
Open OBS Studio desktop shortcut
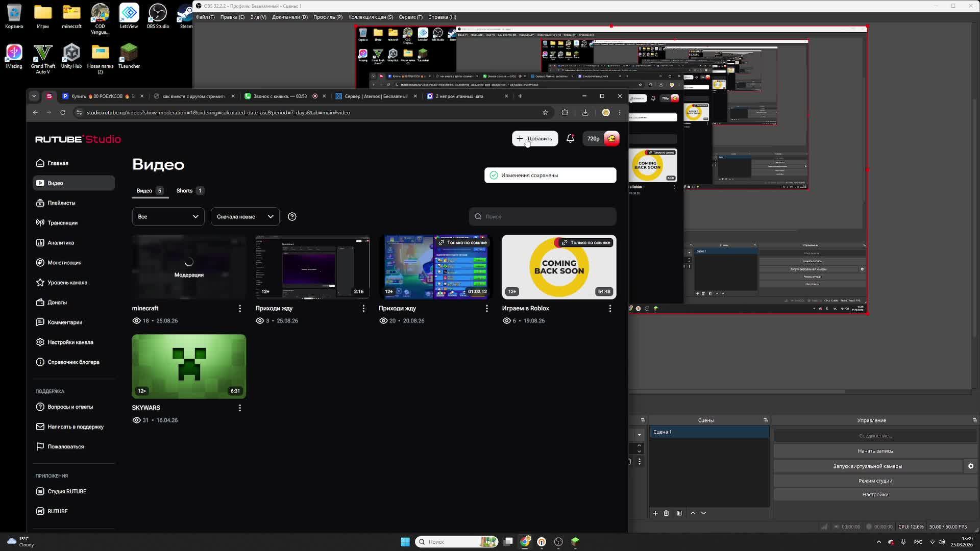(x=158, y=16)
